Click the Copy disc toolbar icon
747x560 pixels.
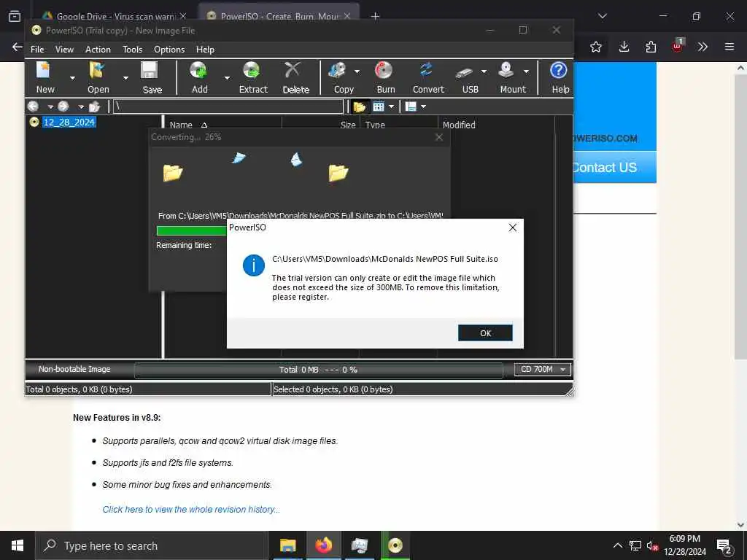337,71
